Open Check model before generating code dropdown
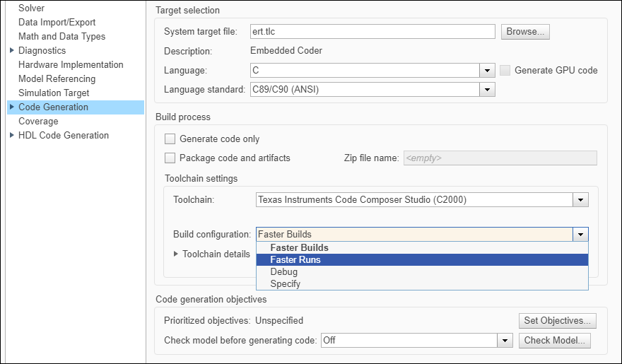 [x=505, y=341]
